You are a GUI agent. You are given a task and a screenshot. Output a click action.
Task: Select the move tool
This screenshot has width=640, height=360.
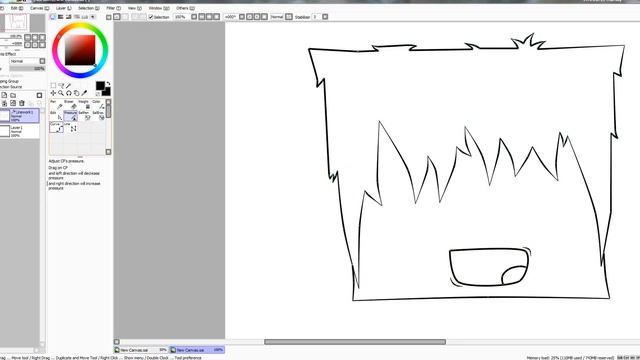coord(53,93)
